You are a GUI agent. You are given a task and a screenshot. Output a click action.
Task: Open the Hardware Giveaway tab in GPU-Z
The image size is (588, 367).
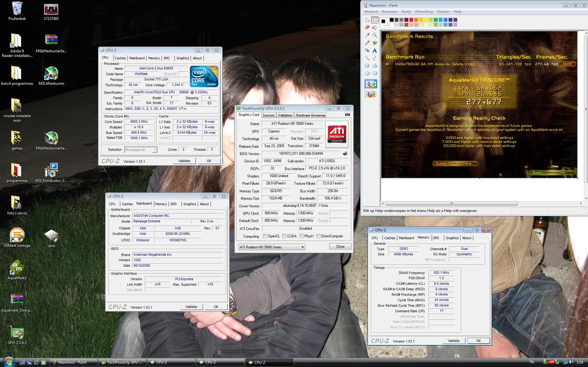click(311, 115)
